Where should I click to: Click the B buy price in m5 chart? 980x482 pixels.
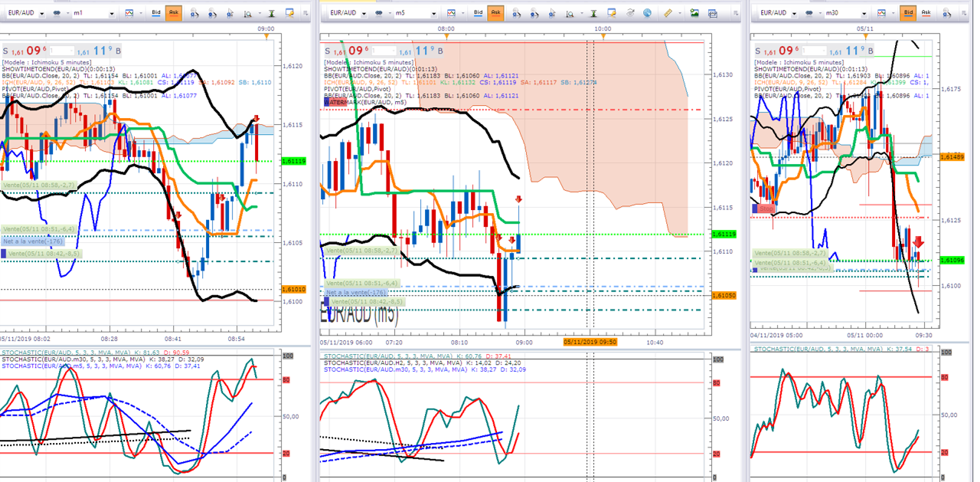click(x=420, y=51)
